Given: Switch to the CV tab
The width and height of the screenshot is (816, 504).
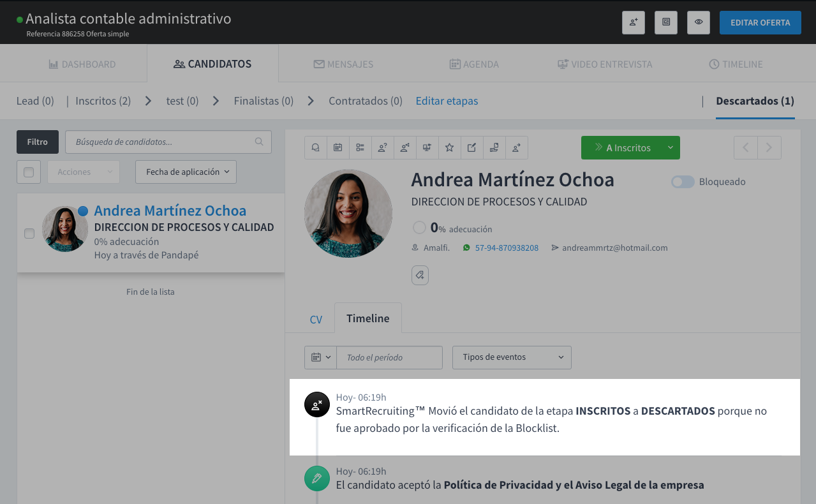Looking at the screenshot, I should pyautogui.click(x=316, y=320).
